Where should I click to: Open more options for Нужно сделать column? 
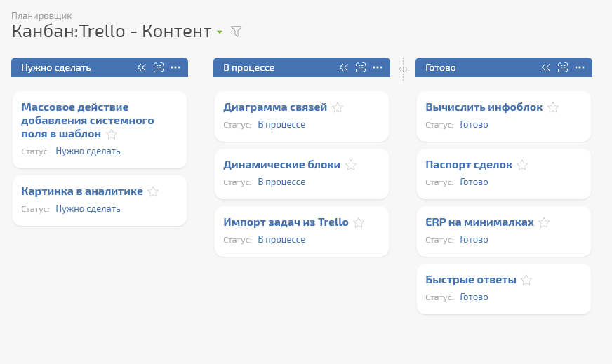point(175,67)
